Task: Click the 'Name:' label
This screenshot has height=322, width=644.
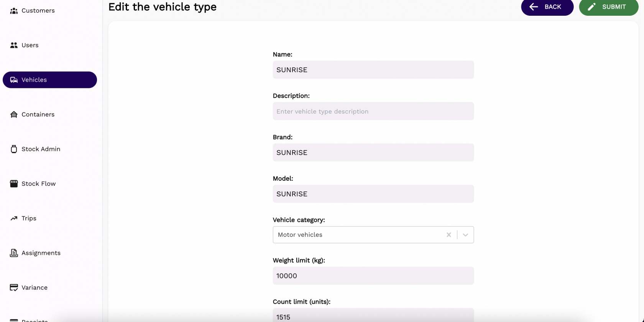Action: (x=283, y=54)
